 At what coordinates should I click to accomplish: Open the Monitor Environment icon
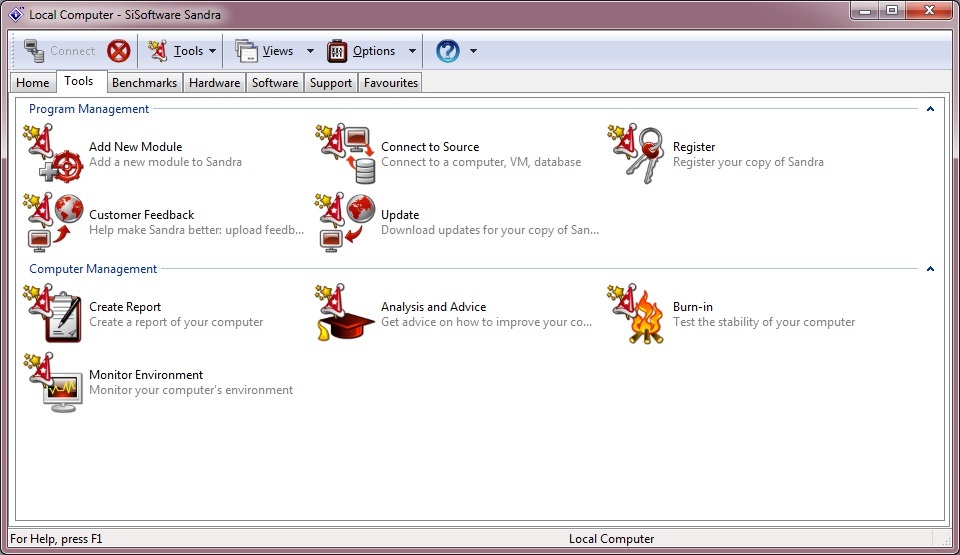[53, 382]
